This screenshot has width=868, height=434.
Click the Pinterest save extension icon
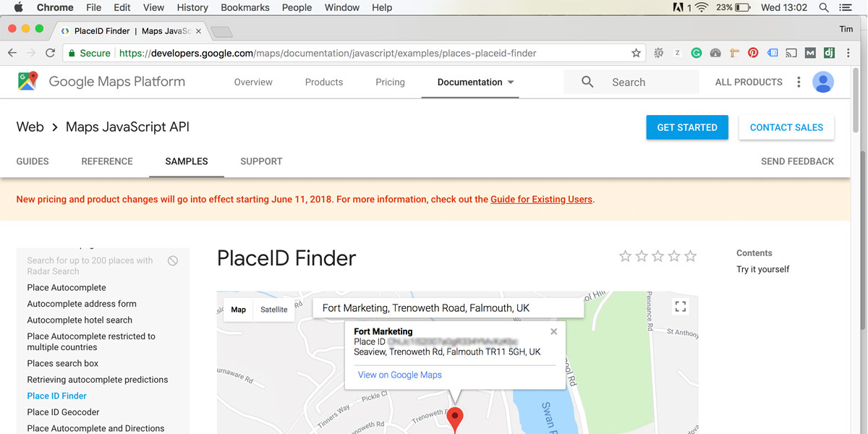click(x=753, y=53)
